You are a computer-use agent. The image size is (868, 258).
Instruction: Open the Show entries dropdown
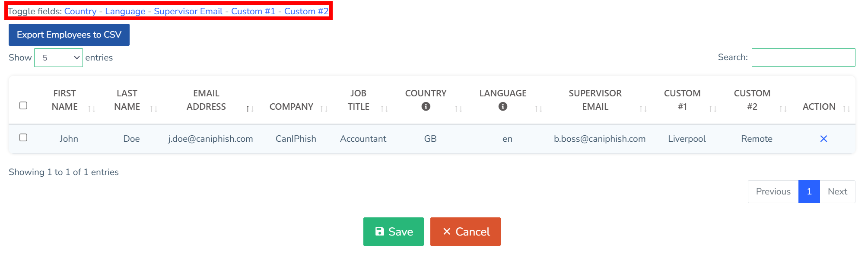coord(58,57)
